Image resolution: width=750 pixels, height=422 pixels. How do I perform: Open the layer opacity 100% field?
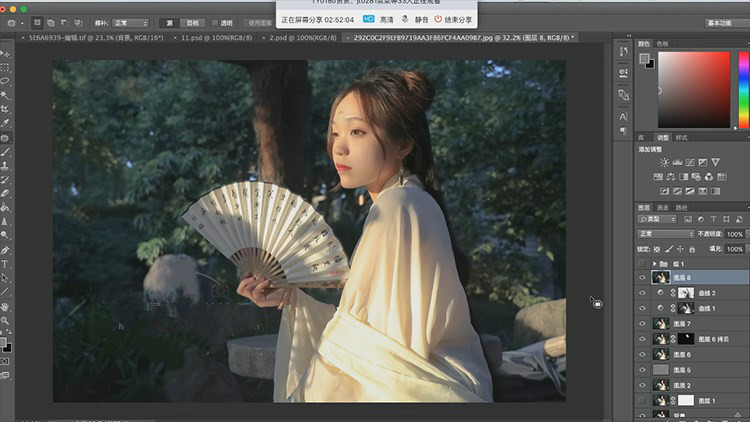click(734, 234)
